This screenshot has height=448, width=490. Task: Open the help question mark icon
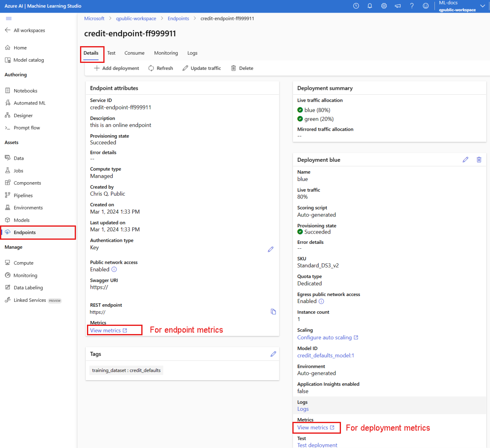pyautogui.click(x=412, y=6)
